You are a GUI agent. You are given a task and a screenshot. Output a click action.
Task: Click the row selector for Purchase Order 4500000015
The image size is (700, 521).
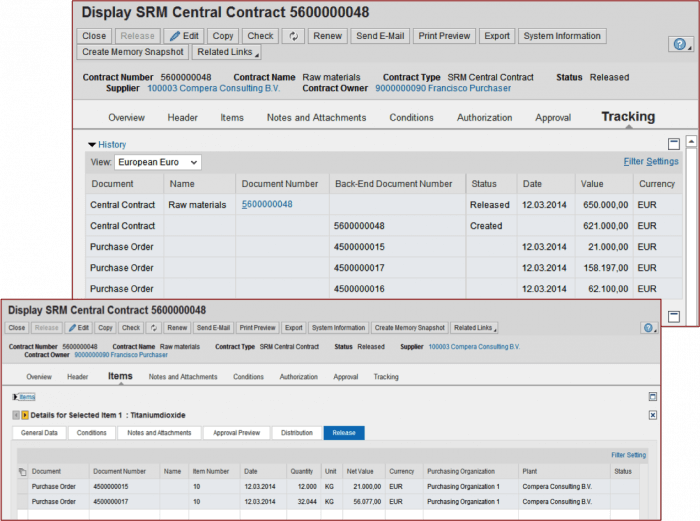coord(22,487)
